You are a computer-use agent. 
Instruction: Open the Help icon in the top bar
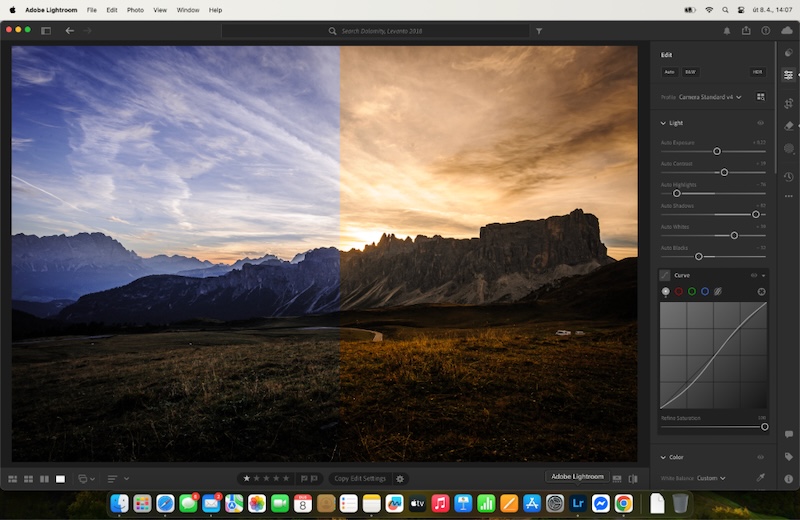tap(766, 31)
